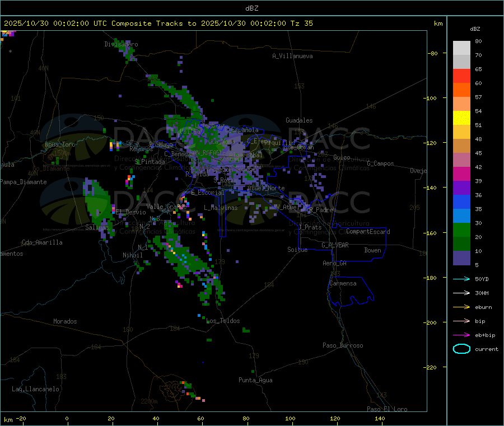The height and width of the screenshot is (426, 504).
Task: Click the 'Atuel_Norte' map label
Action: [266, 188]
